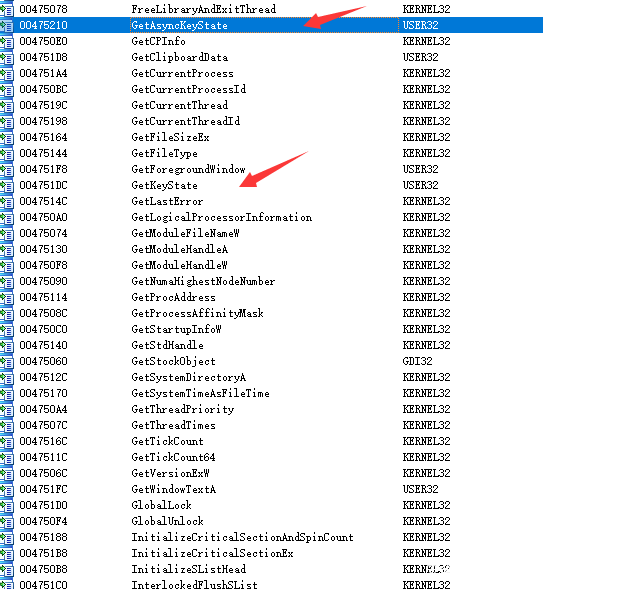
Task: Select the GetWindowTextA import name
Action: pyautogui.click(x=173, y=489)
